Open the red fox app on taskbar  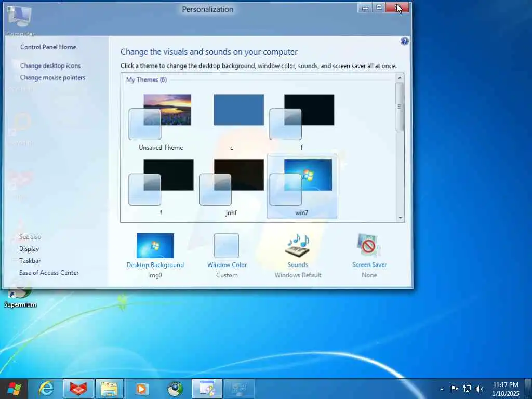click(x=78, y=389)
